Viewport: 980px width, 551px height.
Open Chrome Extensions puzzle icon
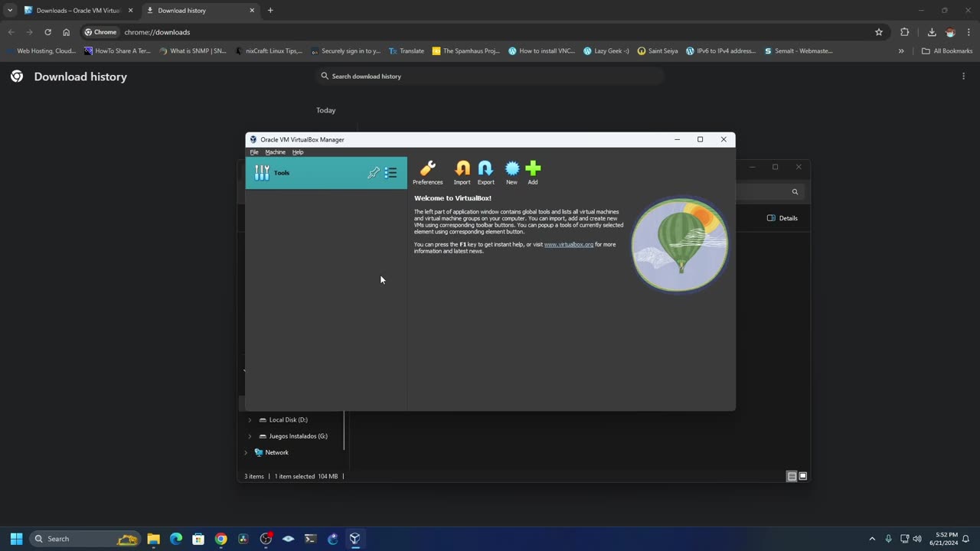(905, 32)
